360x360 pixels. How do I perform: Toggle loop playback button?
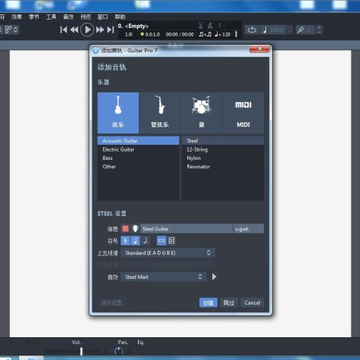click(252, 30)
